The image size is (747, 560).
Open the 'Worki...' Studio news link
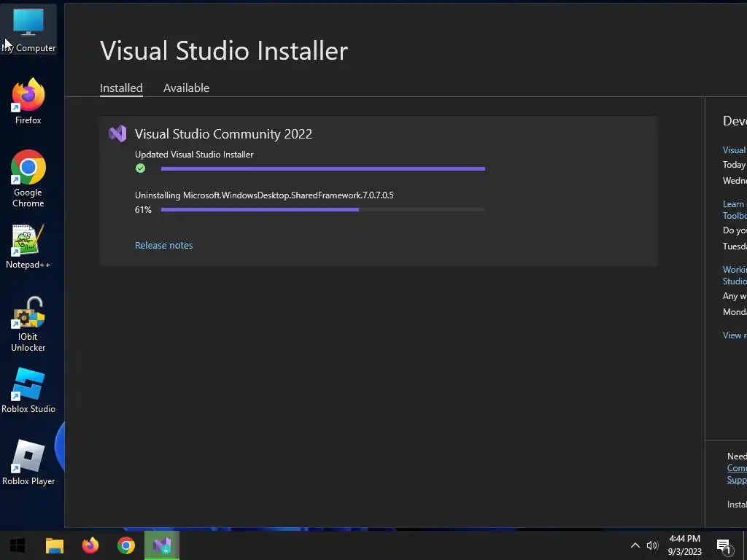coord(734,275)
